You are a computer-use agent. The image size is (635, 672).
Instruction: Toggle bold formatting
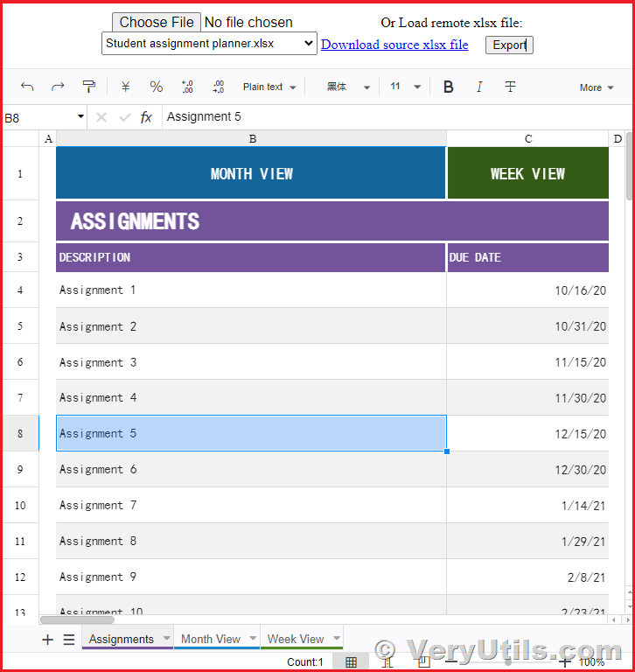pos(448,87)
